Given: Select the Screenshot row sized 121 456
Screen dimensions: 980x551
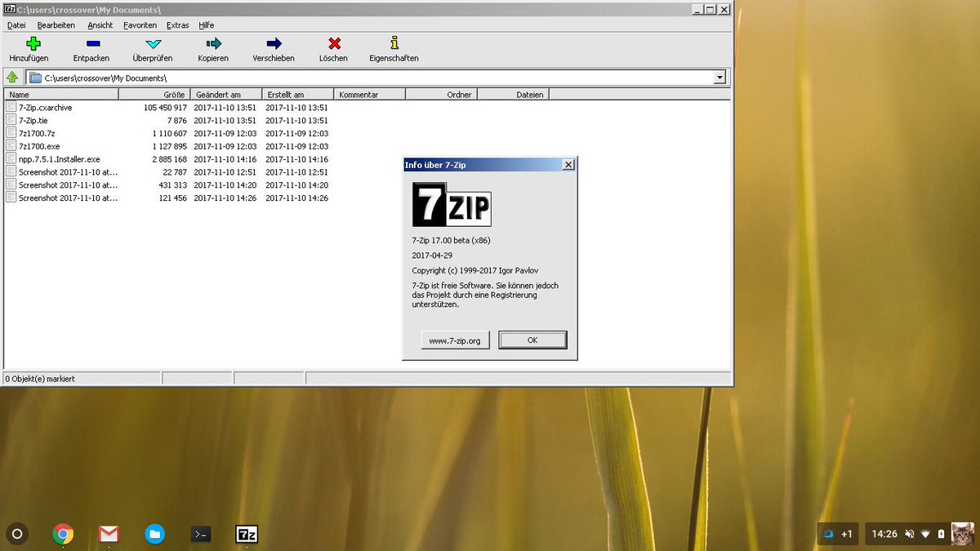Looking at the screenshot, I should click(167, 198).
